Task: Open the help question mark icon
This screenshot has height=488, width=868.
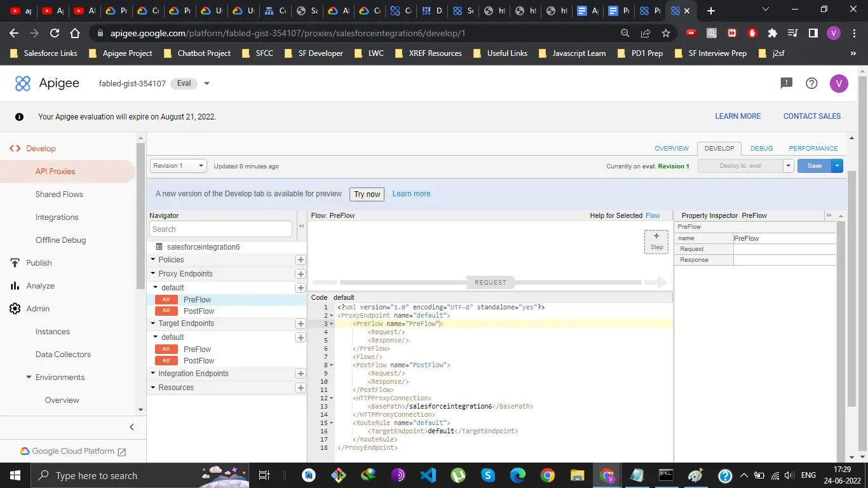Action: pyautogui.click(x=811, y=83)
